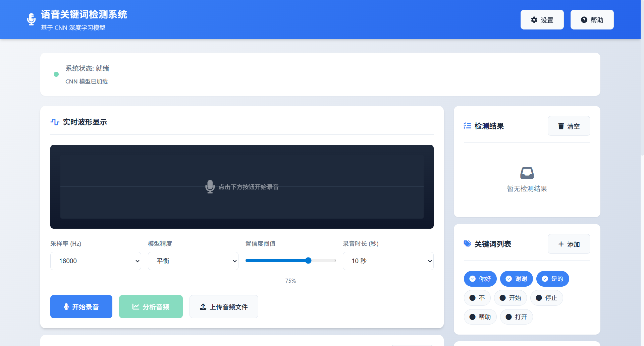644x346 pixels.
Task: Click the 开始录音 recording button
Action: tap(81, 306)
